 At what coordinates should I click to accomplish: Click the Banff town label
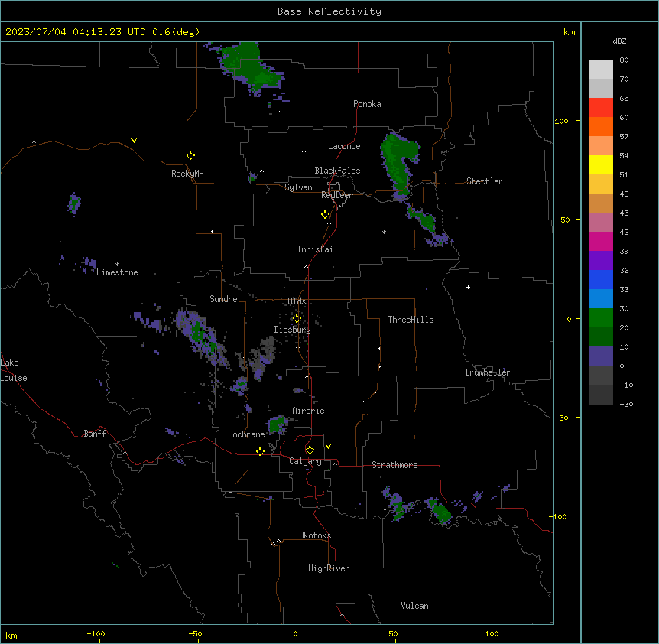(95, 434)
